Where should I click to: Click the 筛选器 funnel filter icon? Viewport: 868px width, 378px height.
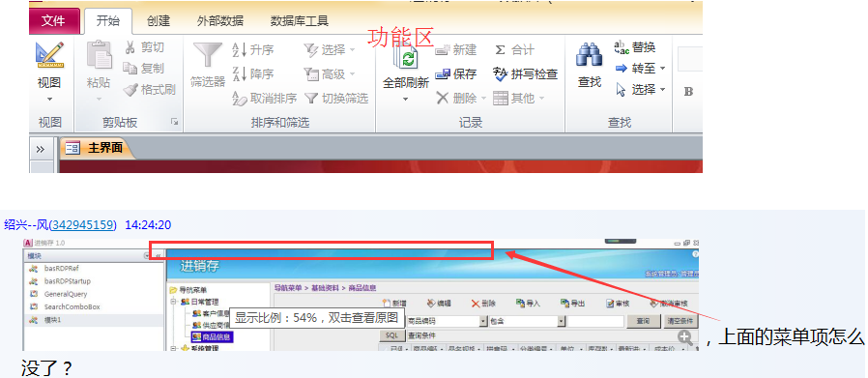coord(208,55)
